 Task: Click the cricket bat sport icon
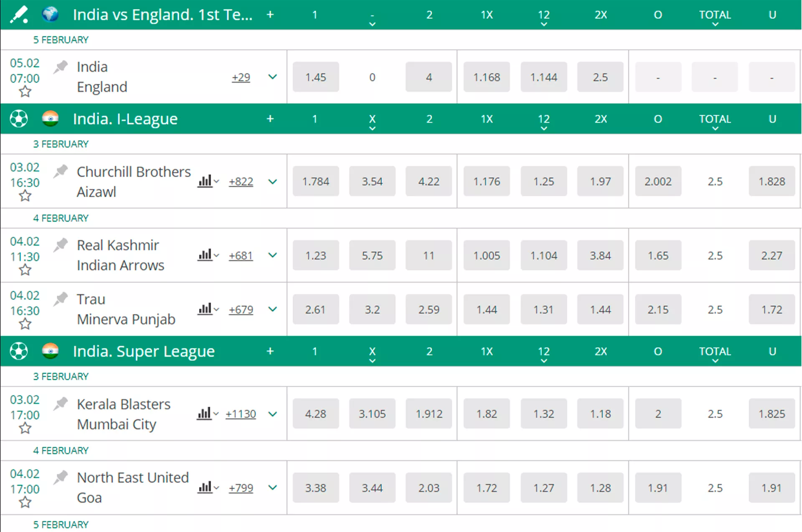click(x=19, y=15)
